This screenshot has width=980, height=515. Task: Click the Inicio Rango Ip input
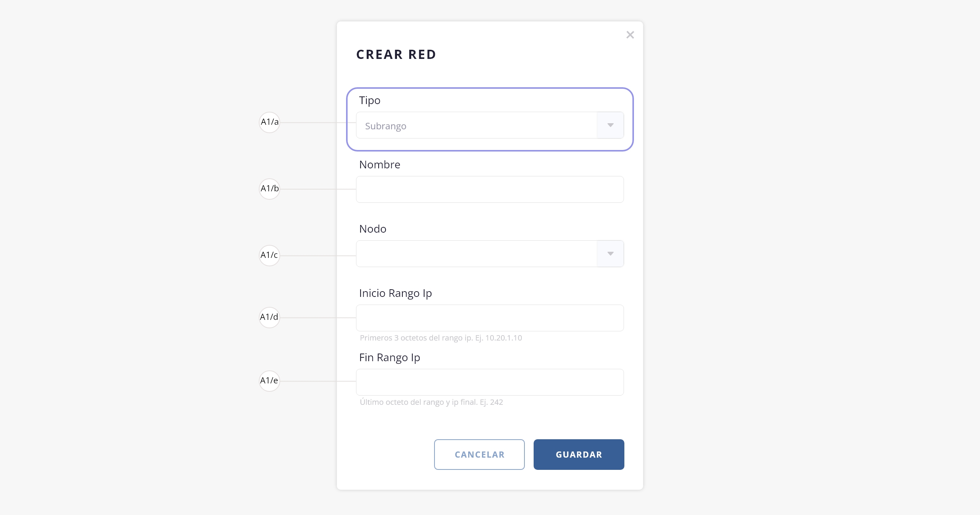click(490, 318)
